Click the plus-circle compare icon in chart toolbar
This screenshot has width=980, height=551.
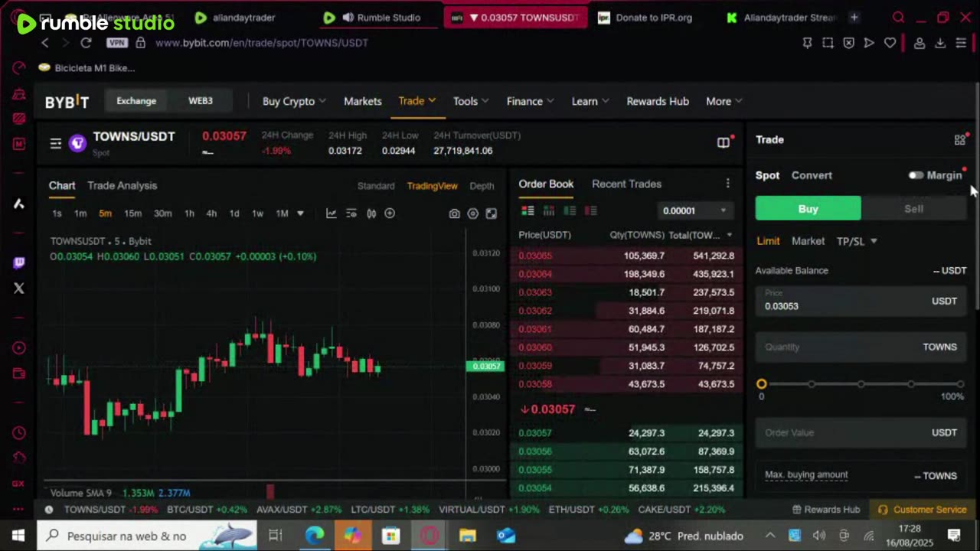[x=390, y=214]
